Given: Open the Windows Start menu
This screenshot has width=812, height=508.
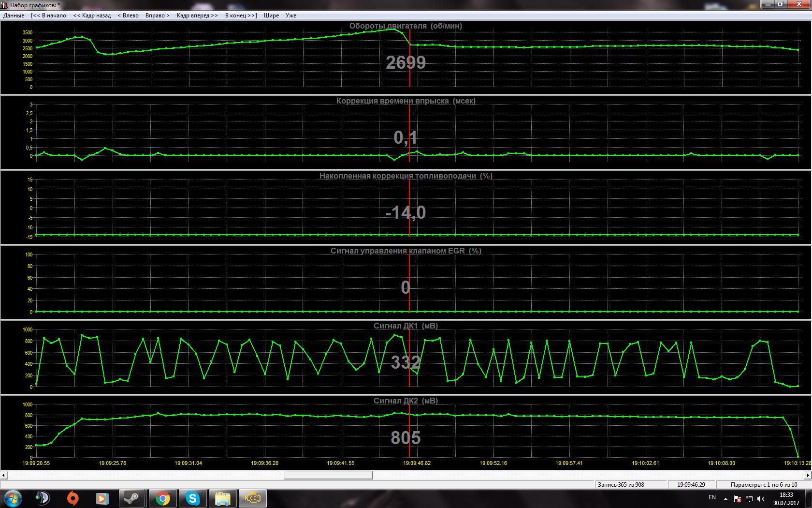Looking at the screenshot, I should coord(13,498).
